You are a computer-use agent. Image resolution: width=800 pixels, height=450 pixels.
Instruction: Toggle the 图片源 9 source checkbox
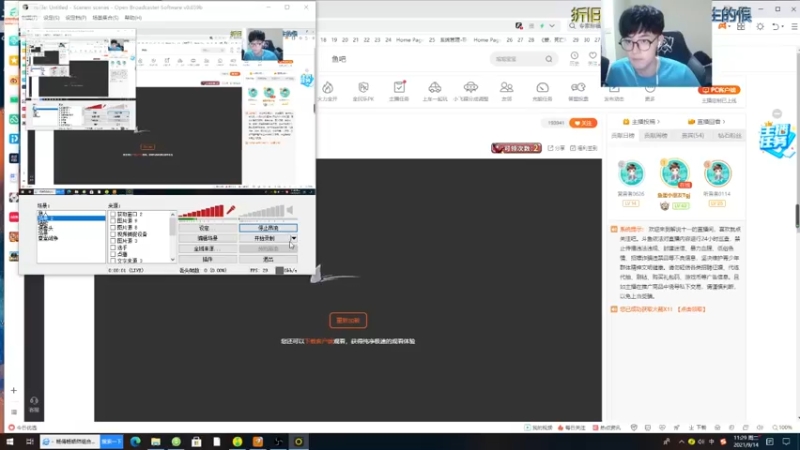tap(113, 221)
